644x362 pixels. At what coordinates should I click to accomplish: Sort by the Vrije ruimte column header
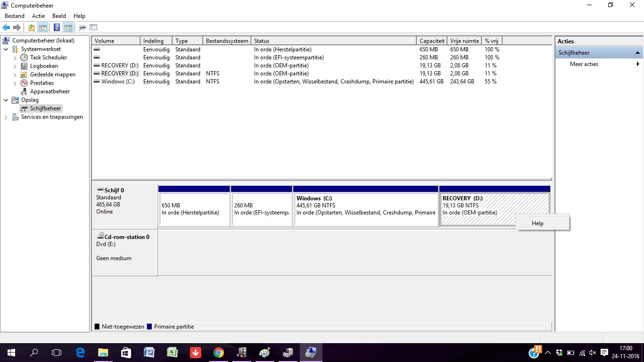click(x=464, y=41)
